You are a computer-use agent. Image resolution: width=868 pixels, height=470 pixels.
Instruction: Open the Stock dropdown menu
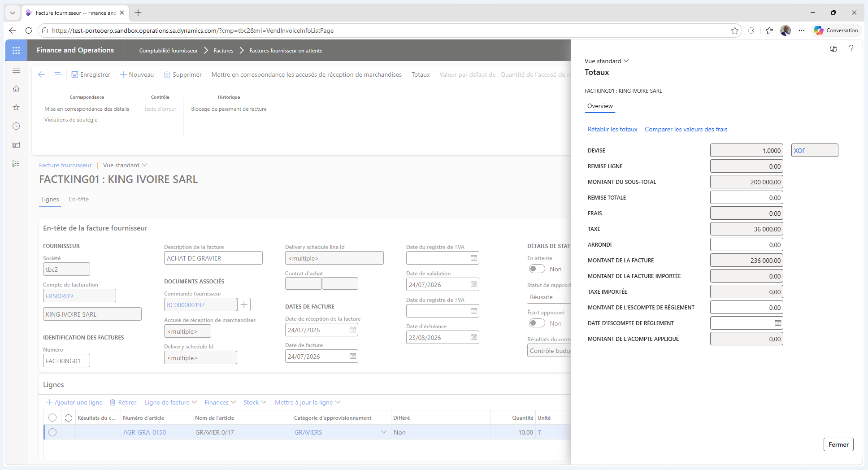tap(255, 402)
